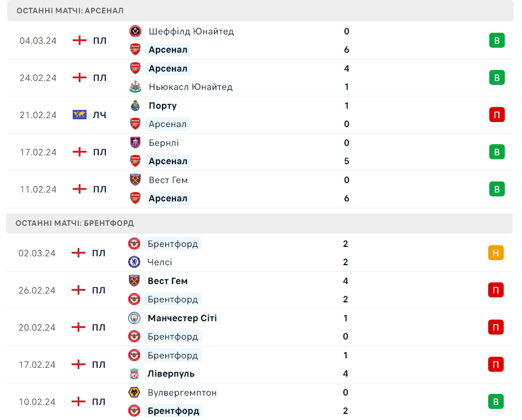Click the green win badge for Wolverhampton match
This screenshot has width=522, height=420.
(x=495, y=402)
